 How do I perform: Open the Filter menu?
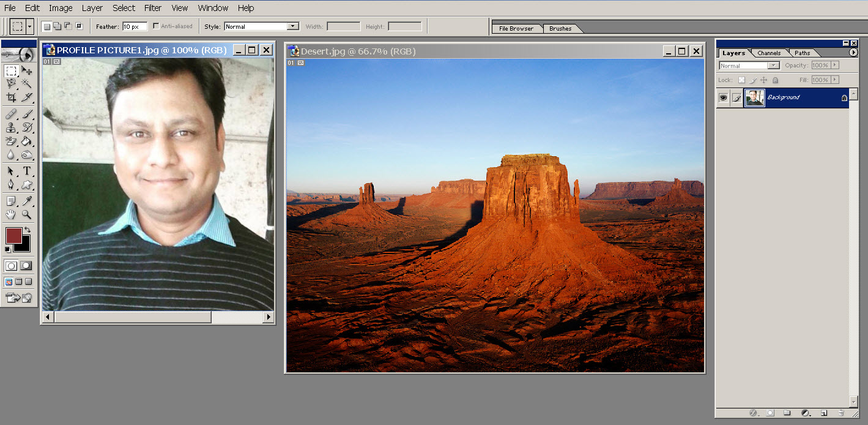(152, 8)
